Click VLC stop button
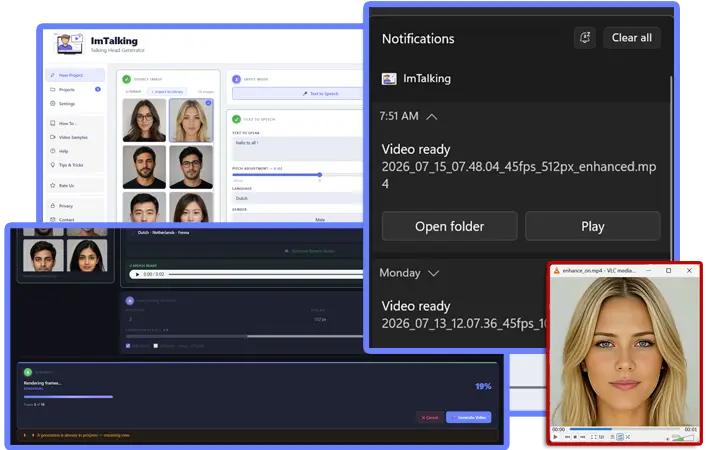 click(x=575, y=437)
